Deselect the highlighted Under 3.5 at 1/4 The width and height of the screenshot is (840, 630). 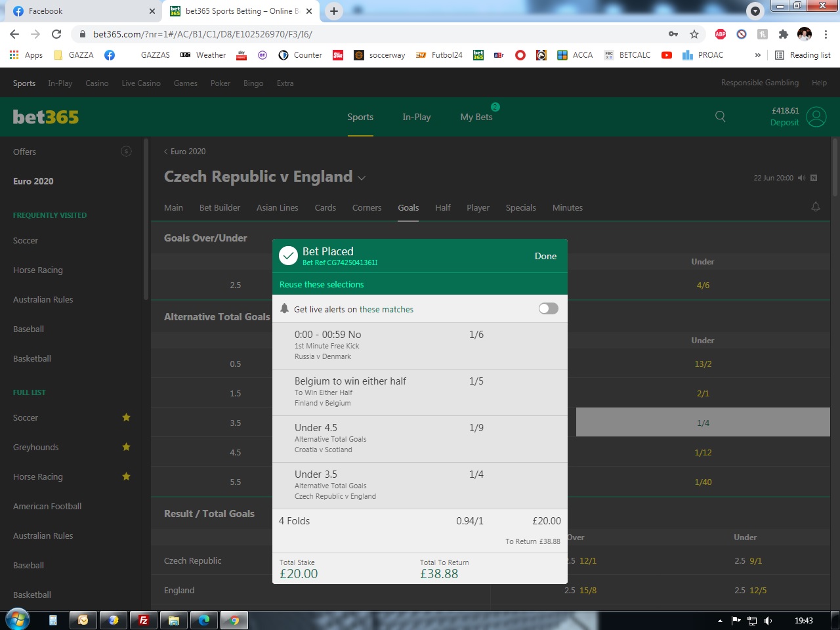pos(703,423)
